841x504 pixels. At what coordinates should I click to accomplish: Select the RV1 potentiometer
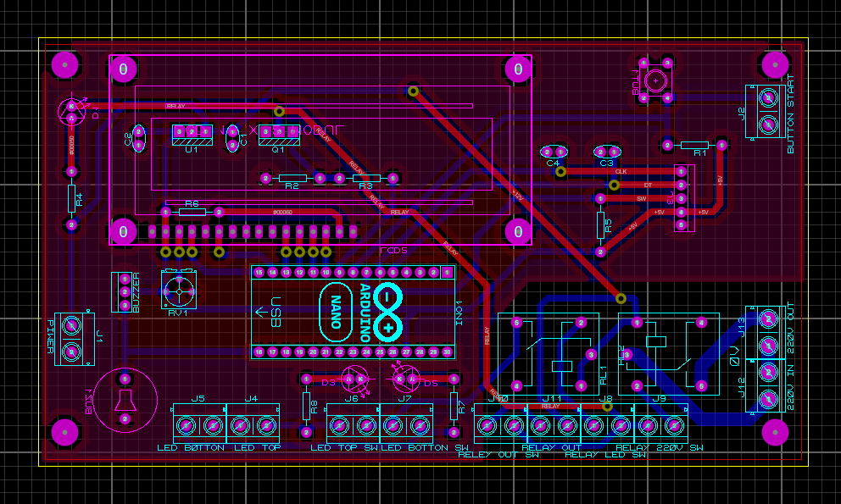tap(179, 291)
